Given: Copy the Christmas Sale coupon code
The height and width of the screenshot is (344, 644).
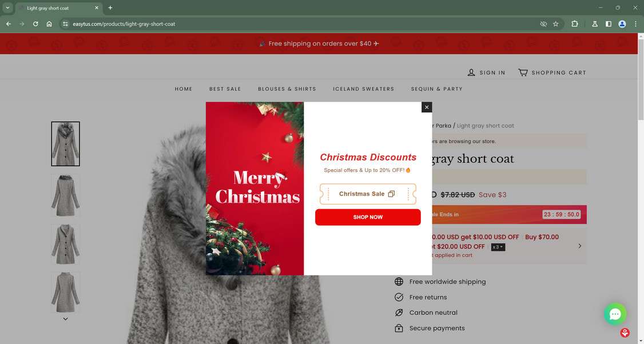Looking at the screenshot, I should point(391,194).
